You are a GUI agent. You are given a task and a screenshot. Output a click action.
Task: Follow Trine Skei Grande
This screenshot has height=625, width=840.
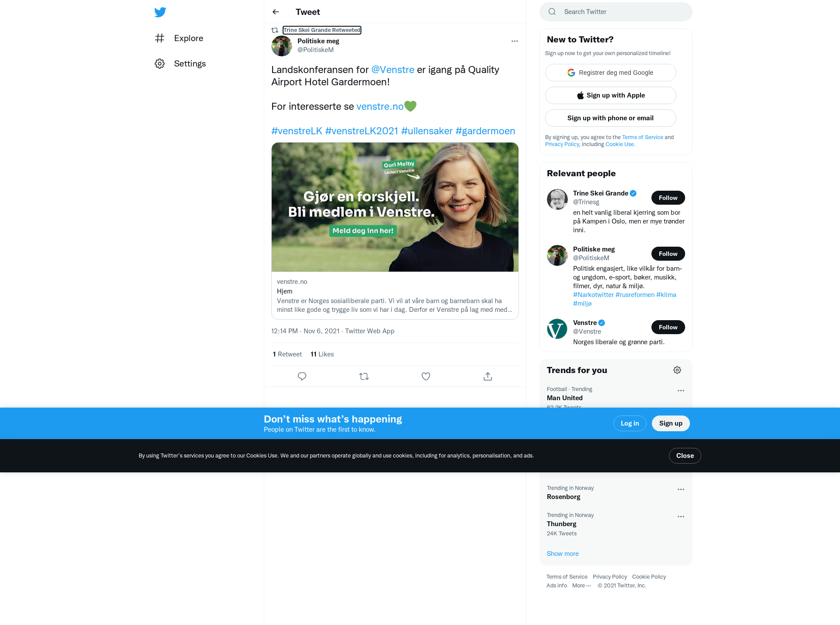(668, 198)
